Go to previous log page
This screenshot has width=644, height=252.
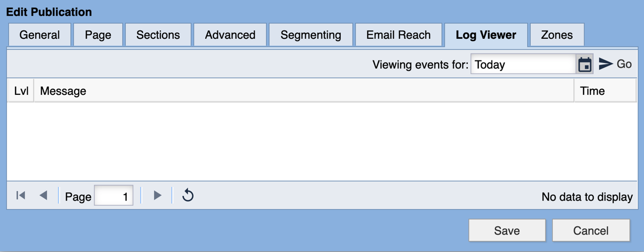click(43, 196)
